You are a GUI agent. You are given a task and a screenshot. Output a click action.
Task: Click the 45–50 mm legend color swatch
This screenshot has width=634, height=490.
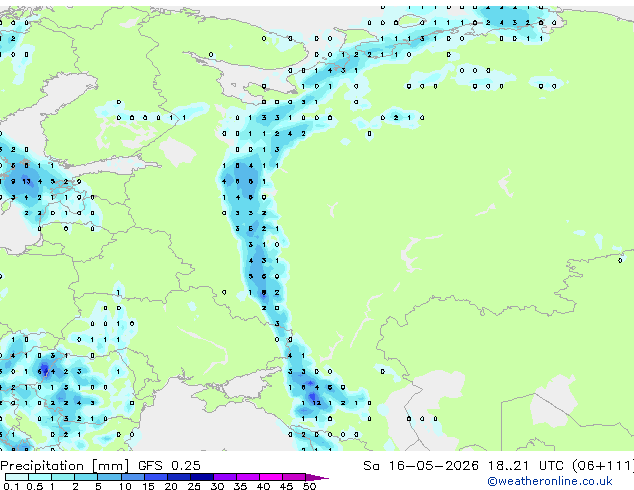[x=294, y=477]
